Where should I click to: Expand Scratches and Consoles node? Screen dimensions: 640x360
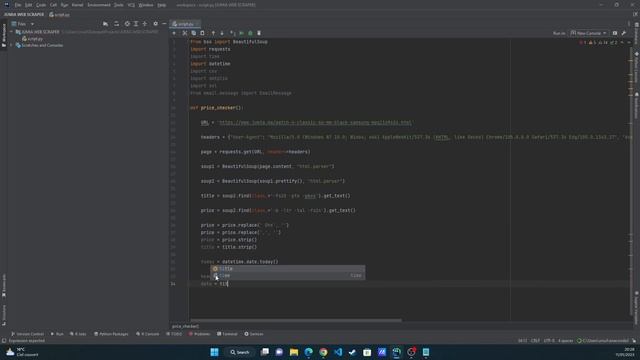pyautogui.click(x=11, y=45)
